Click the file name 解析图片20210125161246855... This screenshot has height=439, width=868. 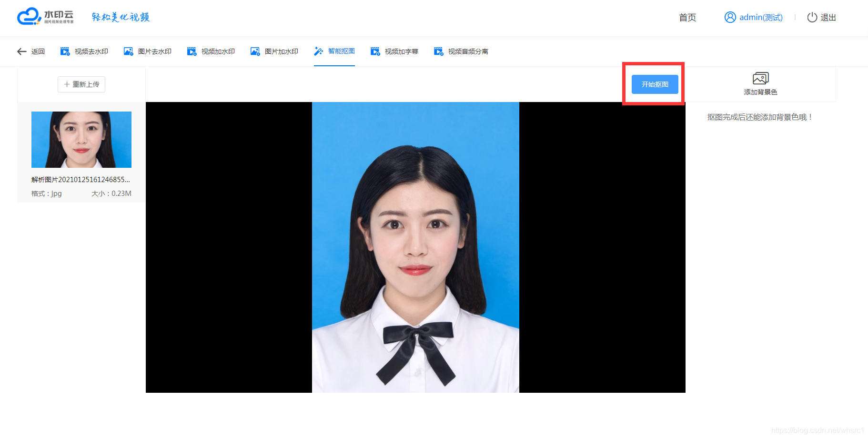coord(81,180)
